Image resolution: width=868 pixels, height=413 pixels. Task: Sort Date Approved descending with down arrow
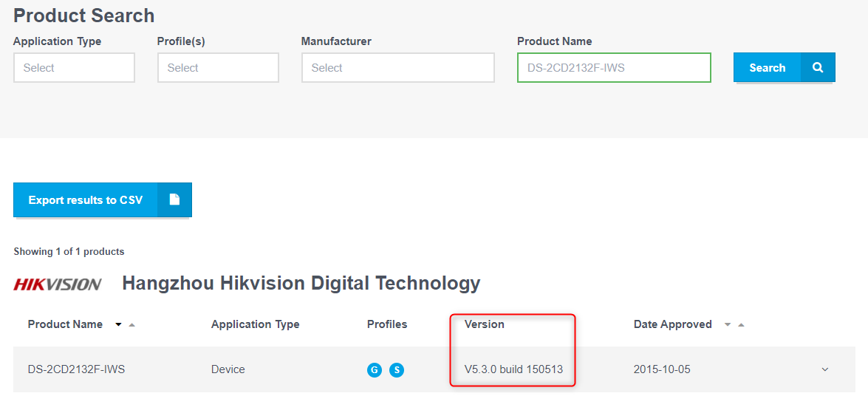[727, 324]
